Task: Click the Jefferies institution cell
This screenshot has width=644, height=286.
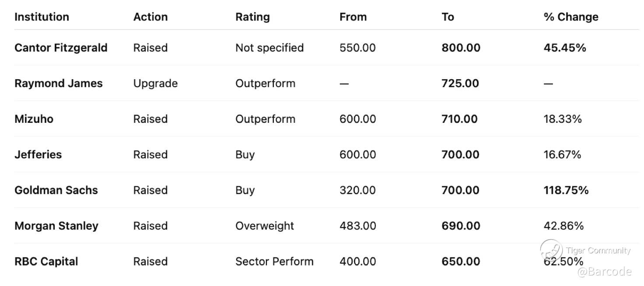Action: [x=38, y=154]
